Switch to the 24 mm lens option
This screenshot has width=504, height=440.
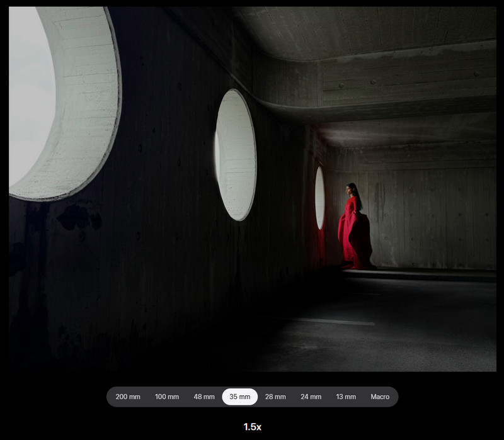click(x=311, y=397)
